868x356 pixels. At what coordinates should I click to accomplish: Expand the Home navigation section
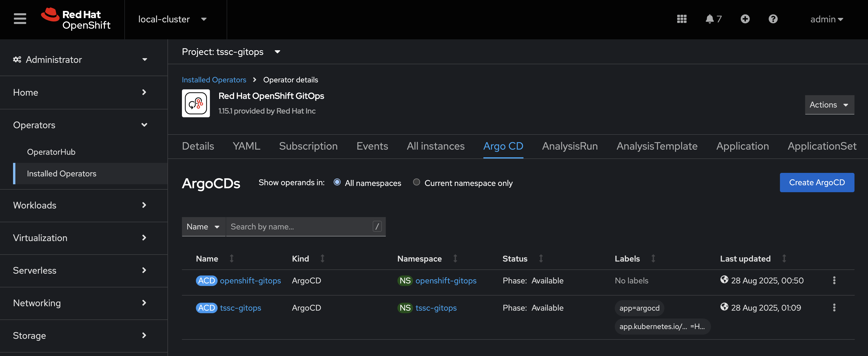80,92
